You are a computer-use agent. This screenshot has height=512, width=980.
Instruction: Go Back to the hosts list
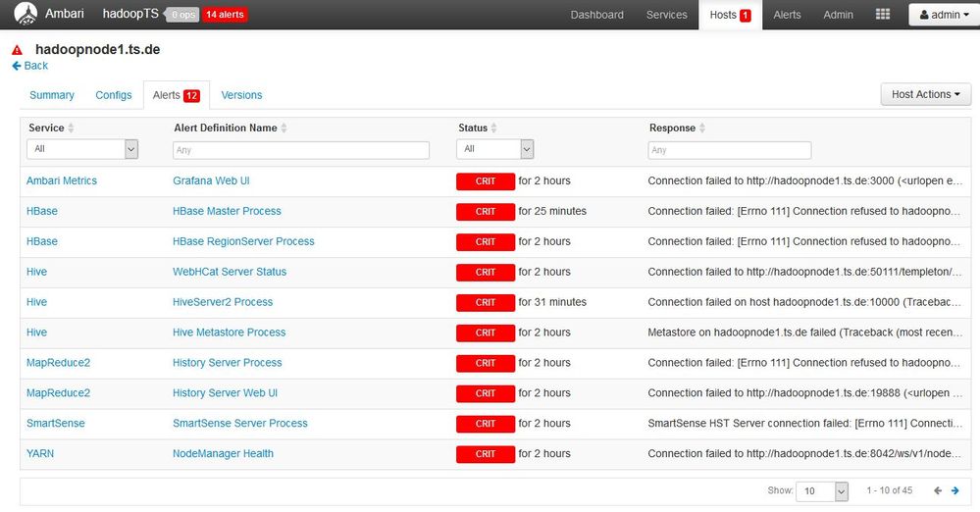pyautogui.click(x=29, y=66)
